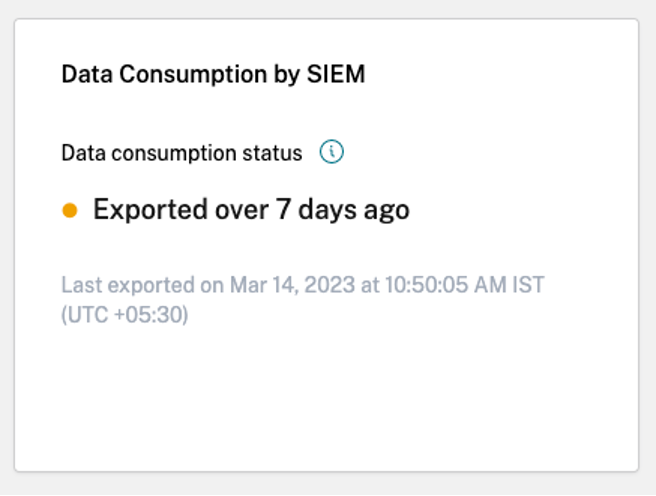Click the gray background outside the card

click(647, 250)
